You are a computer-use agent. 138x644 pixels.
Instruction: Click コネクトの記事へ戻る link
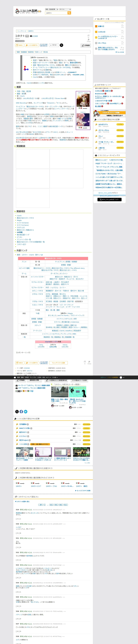tap(22, 501)
